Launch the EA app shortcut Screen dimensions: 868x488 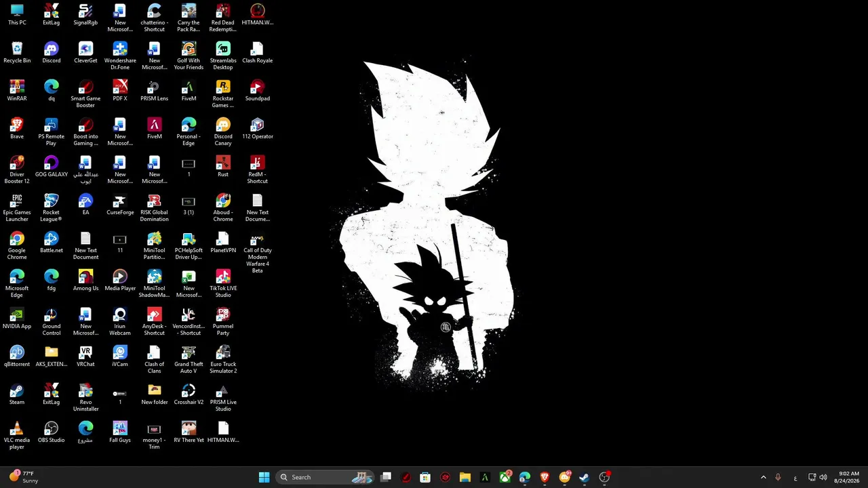[85, 205]
